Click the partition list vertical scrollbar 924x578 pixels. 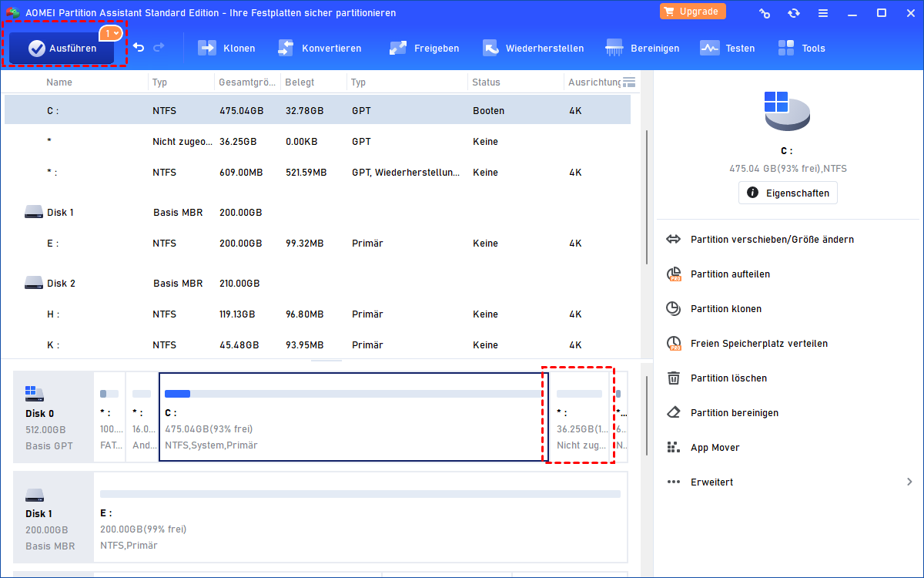coord(647,199)
